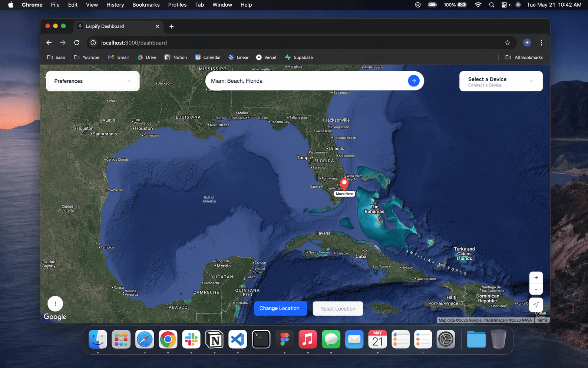The height and width of the screenshot is (368, 588).
Task: Open Spotlight search in menu bar
Action: tap(492, 5)
